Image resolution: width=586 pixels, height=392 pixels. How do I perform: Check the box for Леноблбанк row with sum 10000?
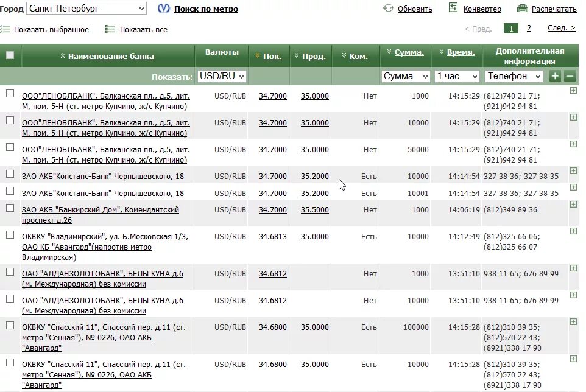pyautogui.click(x=10, y=121)
